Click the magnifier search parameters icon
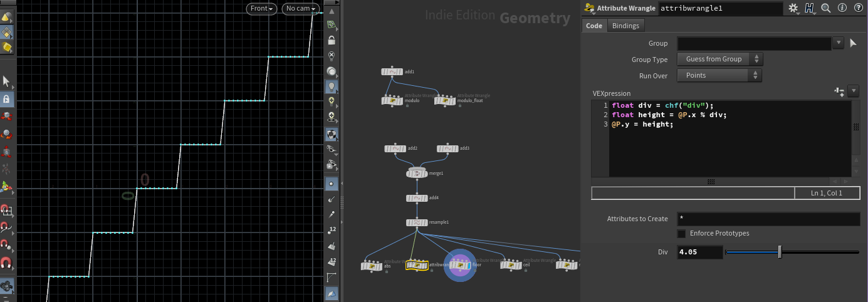This screenshot has width=868, height=302. click(x=826, y=8)
